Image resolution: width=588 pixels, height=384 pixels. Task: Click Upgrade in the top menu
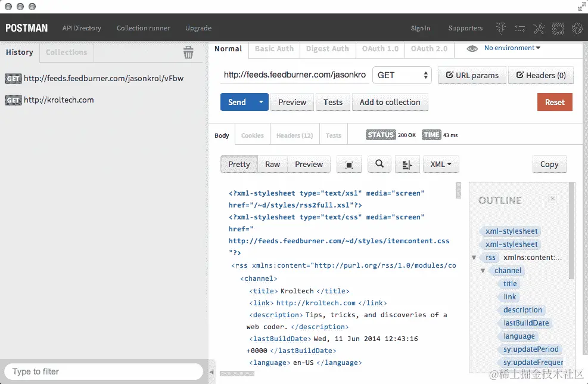(198, 28)
